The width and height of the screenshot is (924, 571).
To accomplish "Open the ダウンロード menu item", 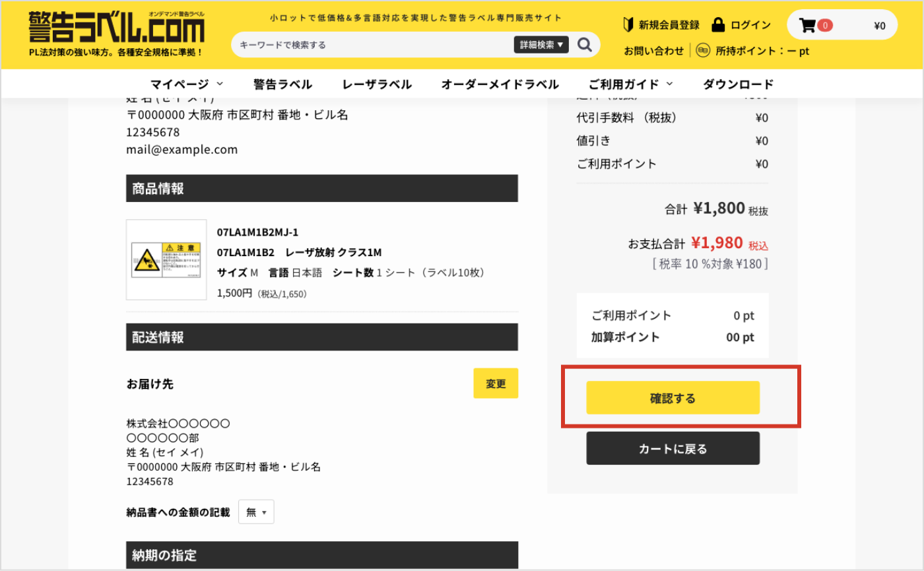I will (x=738, y=84).
